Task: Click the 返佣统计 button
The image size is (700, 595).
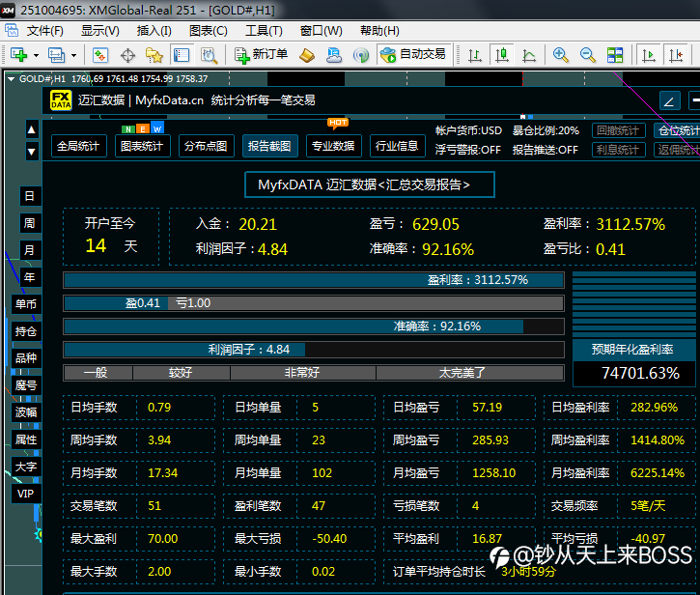Action: (677, 150)
